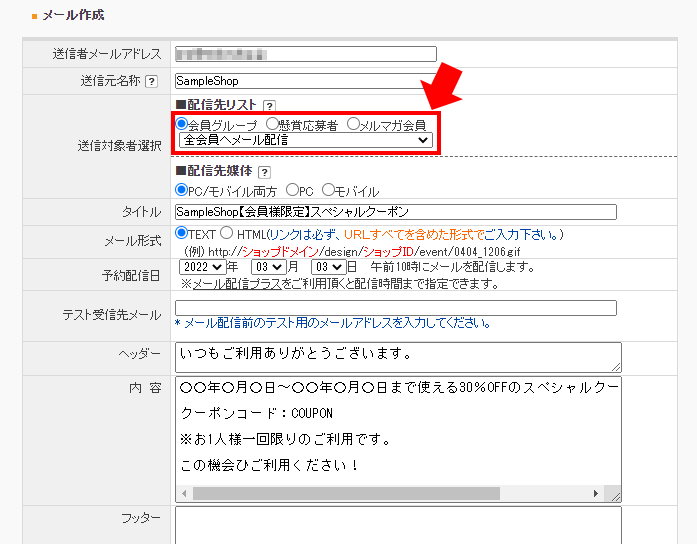Open help icon beside 配信先リスト heading
Screen dimensions: 697x544
click(269, 106)
